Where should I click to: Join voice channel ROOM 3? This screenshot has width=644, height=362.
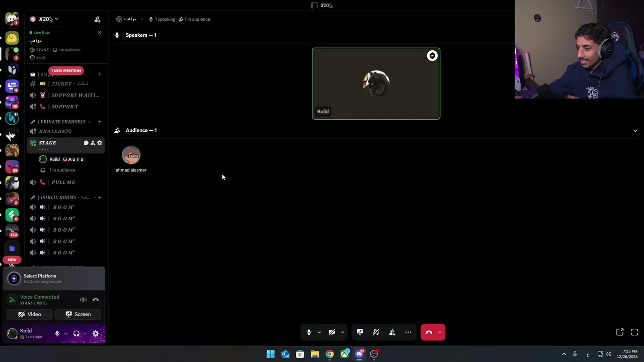coord(65,230)
